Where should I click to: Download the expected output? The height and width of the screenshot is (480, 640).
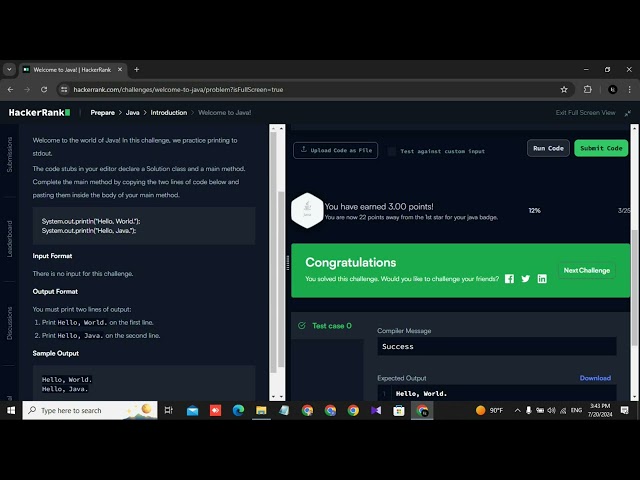pos(595,378)
